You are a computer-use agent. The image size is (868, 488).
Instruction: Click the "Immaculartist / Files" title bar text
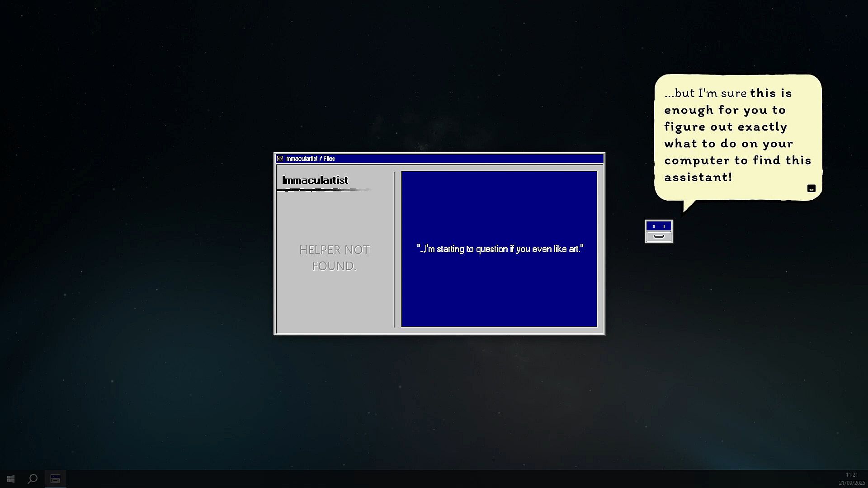click(310, 159)
